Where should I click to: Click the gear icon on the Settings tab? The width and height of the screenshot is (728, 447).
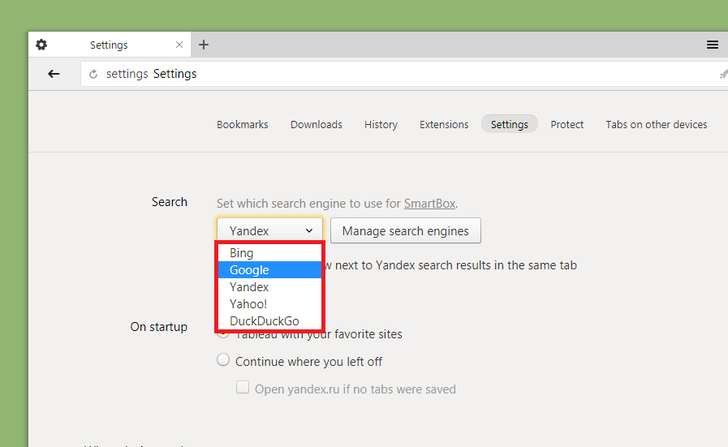click(41, 45)
